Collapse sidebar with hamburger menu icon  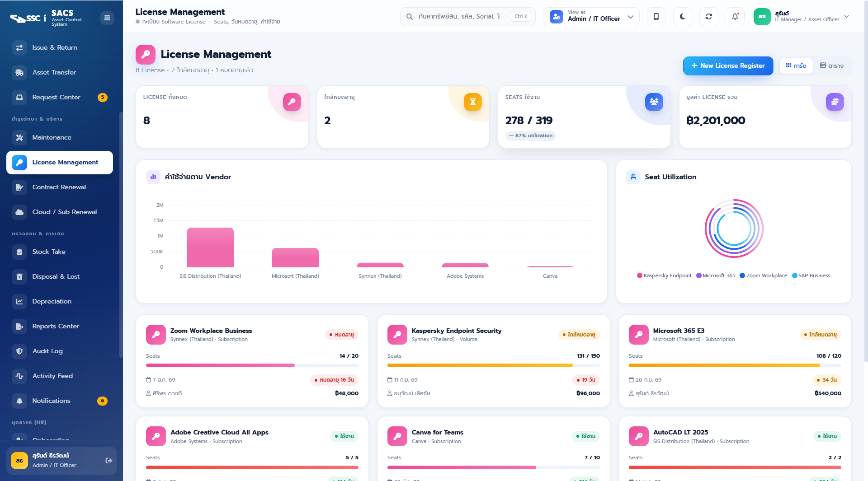(x=107, y=18)
